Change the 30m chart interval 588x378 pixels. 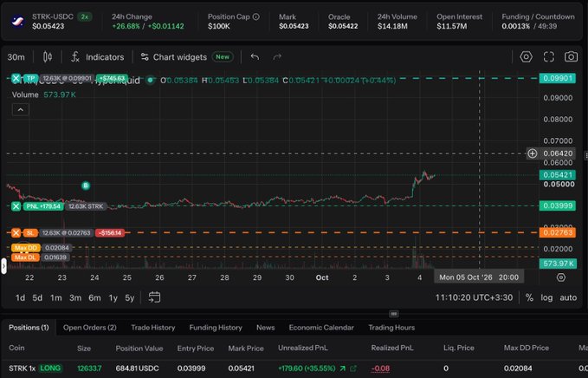[x=16, y=57]
